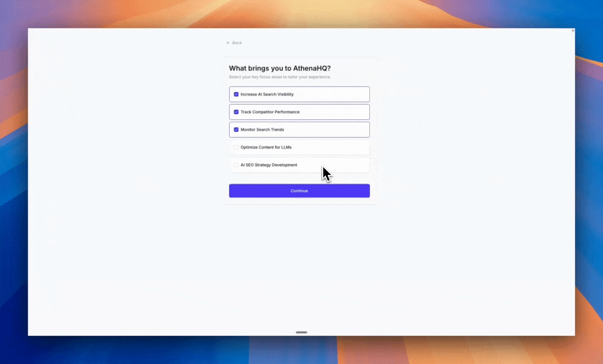This screenshot has width=603, height=364.
Task: Click the "Monitor Search Trends" label text
Action: [262, 130]
